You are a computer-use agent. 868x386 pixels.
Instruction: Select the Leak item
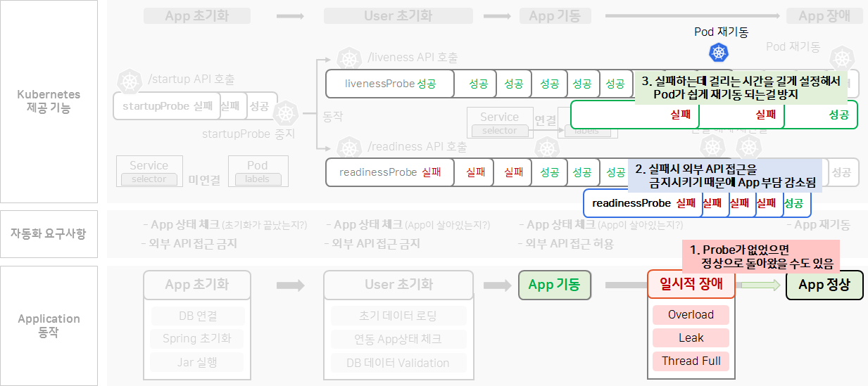click(691, 338)
